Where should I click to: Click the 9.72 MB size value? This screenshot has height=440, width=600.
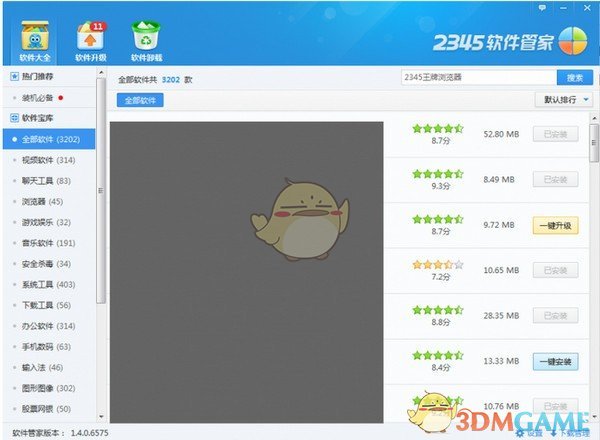(x=499, y=225)
